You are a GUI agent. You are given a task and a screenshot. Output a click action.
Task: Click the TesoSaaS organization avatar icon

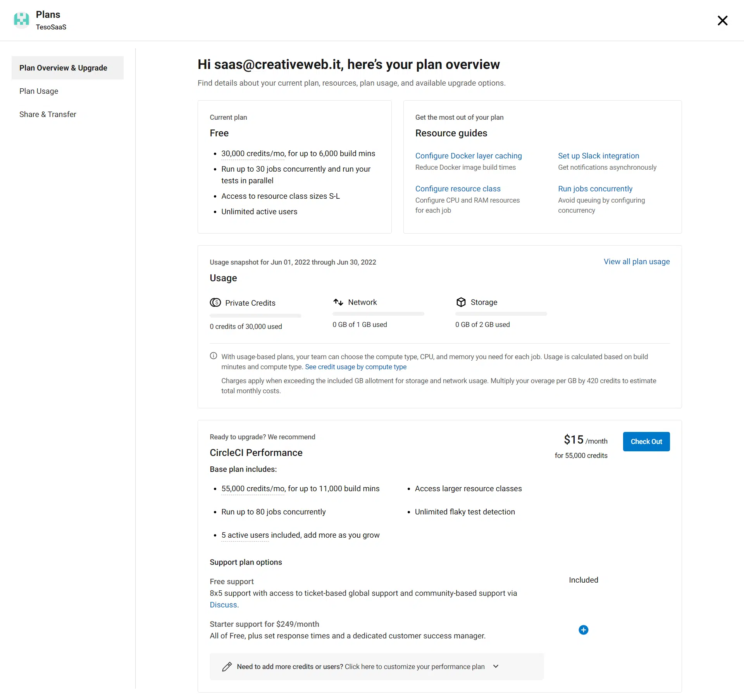click(x=21, y=19)
